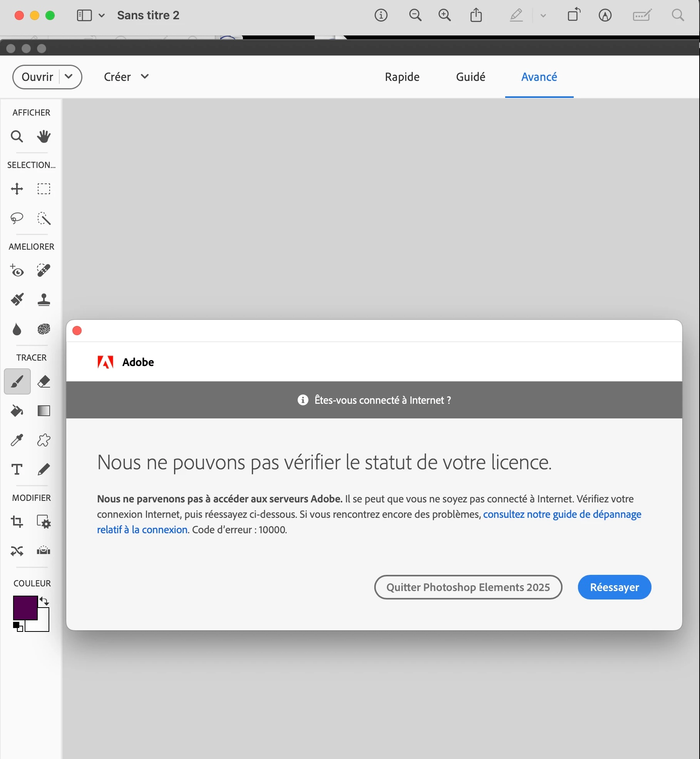The height and width of the screenshot is (759, 700).
Task: Select the Hand pan tool
Action: [44, 136]
